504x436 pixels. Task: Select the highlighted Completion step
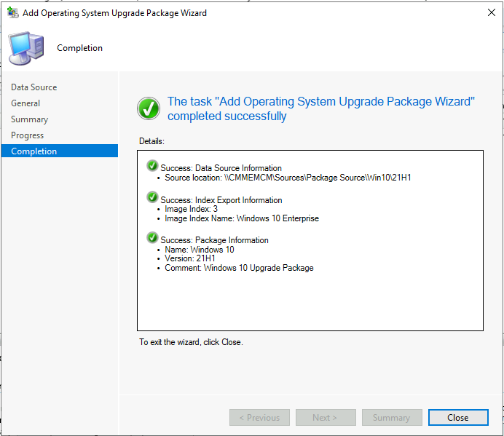tap(60, 151)
